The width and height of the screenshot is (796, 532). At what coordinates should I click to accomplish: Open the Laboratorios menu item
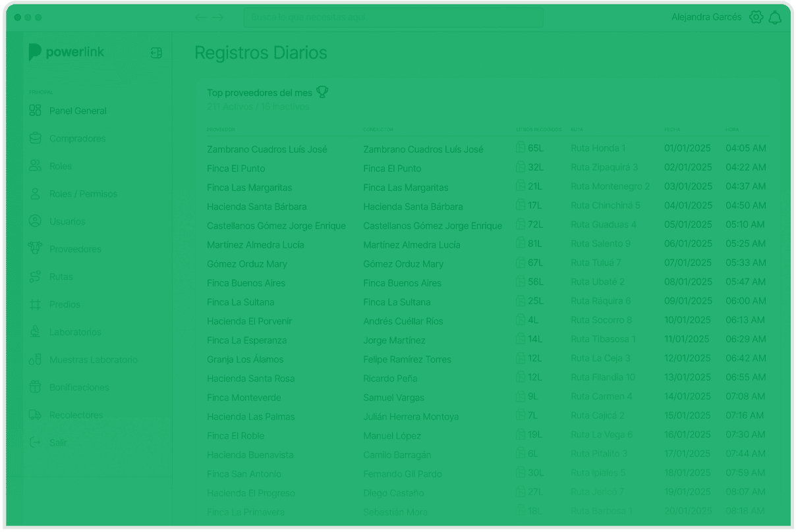pos(75,332)
